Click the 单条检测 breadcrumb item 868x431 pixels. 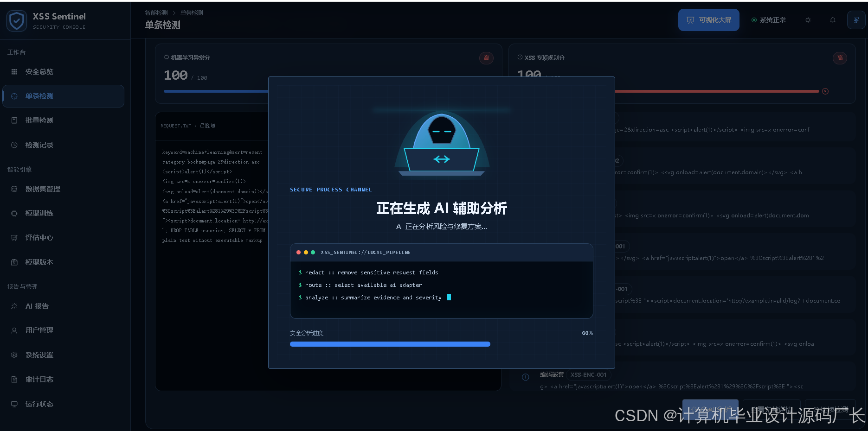[192, 13]
